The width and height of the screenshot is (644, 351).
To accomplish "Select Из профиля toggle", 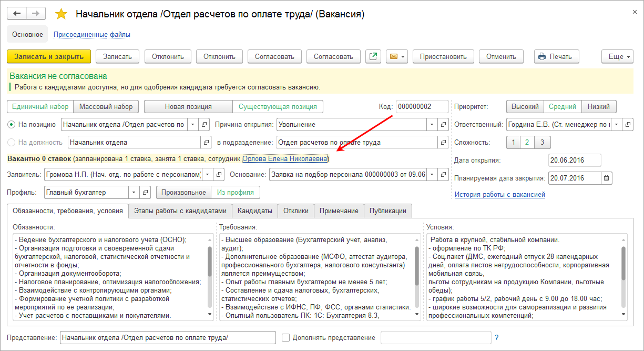I will [235, 193].
